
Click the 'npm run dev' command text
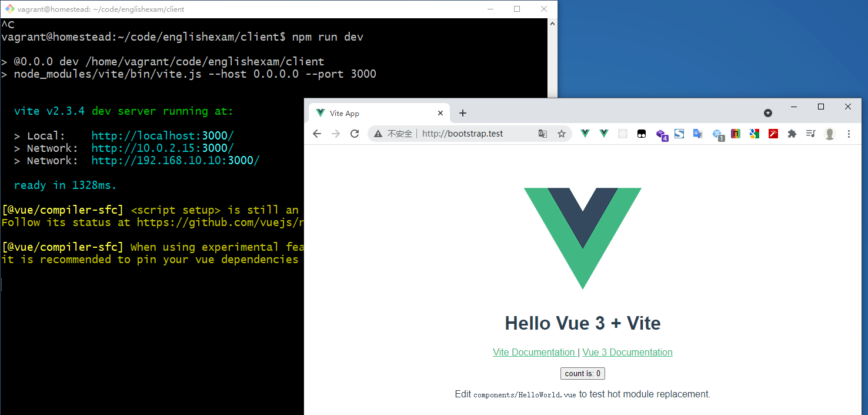click(x=328, y=36)
